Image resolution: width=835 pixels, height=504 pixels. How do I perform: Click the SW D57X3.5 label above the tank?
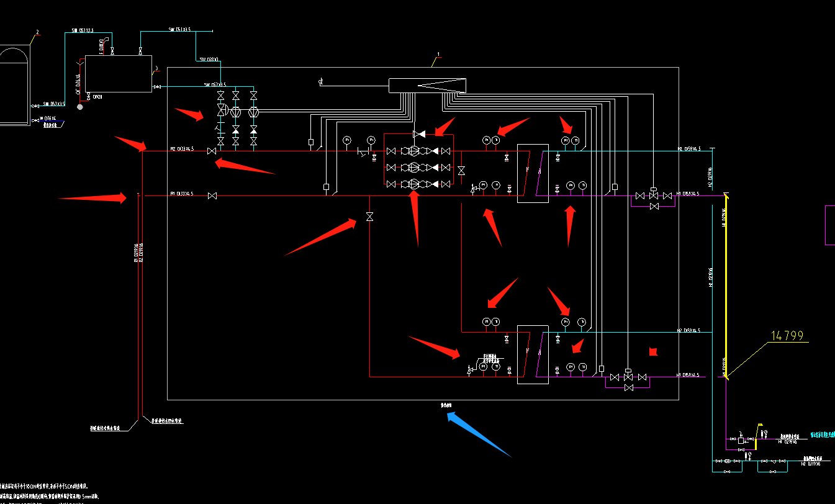[x=82, y=30]
